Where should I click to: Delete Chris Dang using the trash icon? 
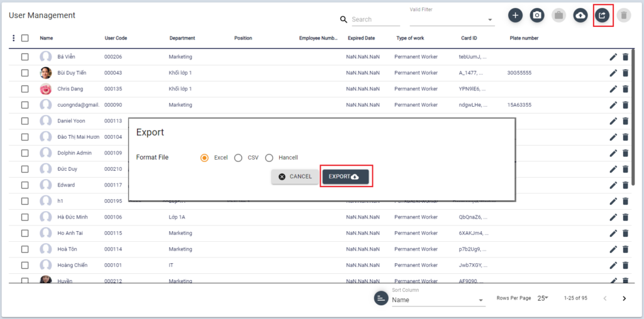[625, 89]
